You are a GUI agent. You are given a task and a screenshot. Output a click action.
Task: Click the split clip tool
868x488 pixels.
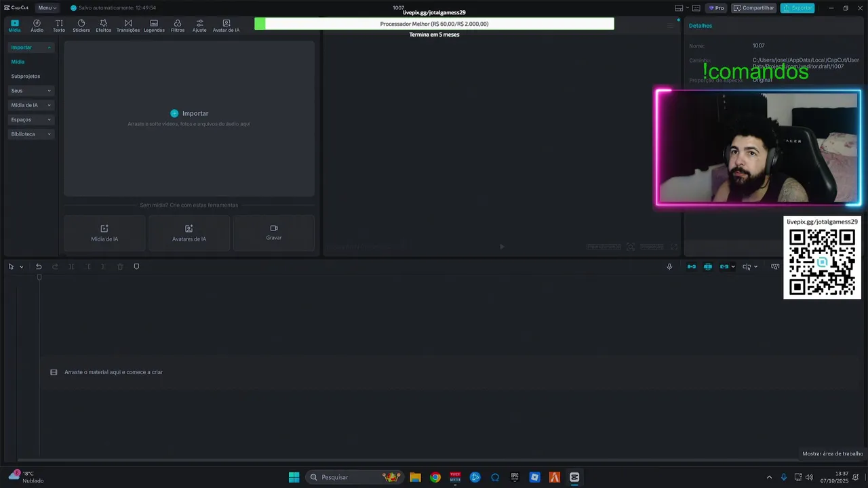(x=71, y=266)
